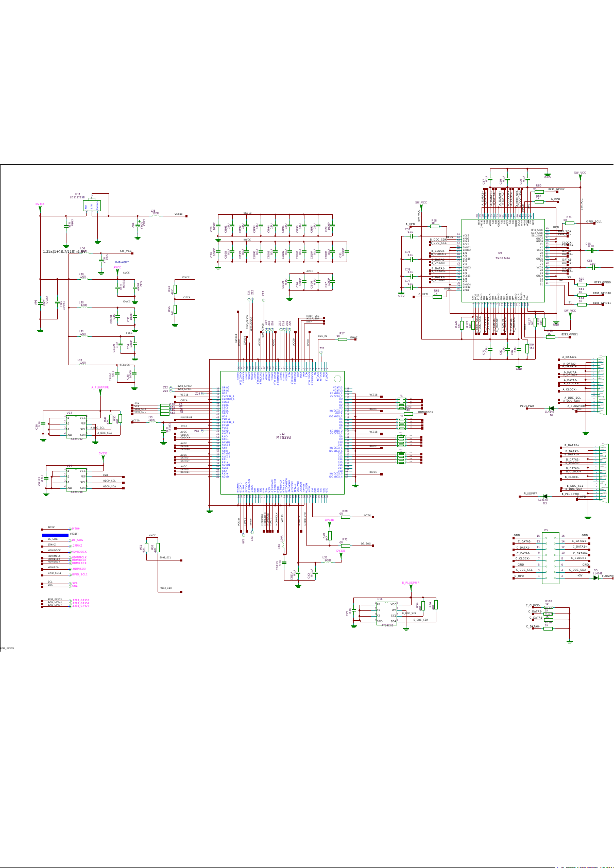Pick the U14 AT24C08 EEPROM symbol
Image resolution: width=614 pixels, height=868 pixels.
click(76, 479)
